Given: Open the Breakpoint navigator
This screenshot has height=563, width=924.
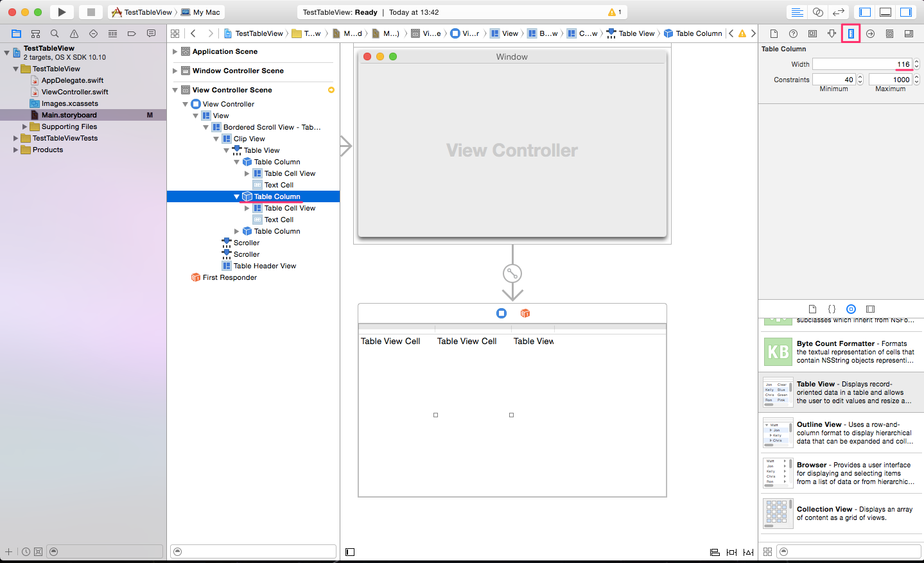Looking at the screenshot, I should coord(132,33).
